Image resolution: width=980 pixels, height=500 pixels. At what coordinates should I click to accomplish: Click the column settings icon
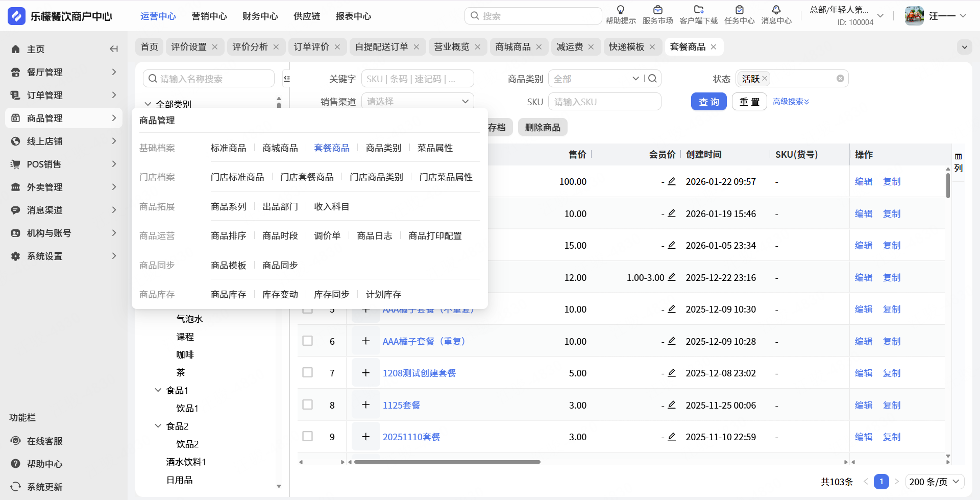(958, 157)
